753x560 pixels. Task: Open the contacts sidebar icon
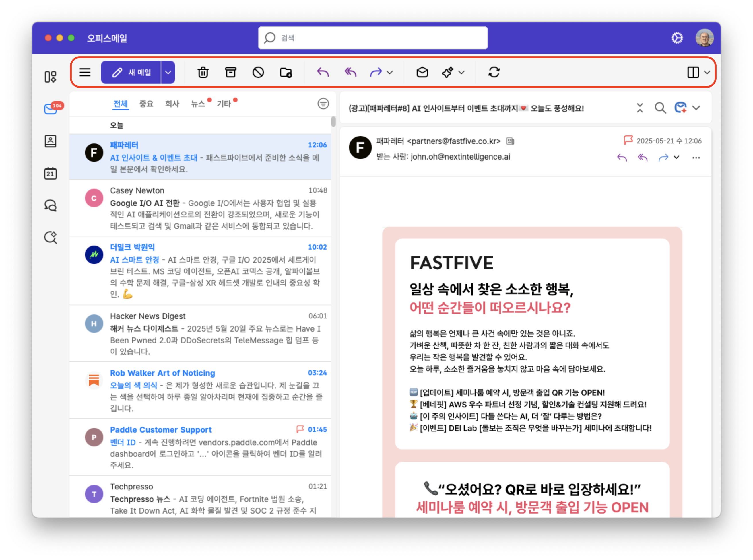[x=51, y=141]
